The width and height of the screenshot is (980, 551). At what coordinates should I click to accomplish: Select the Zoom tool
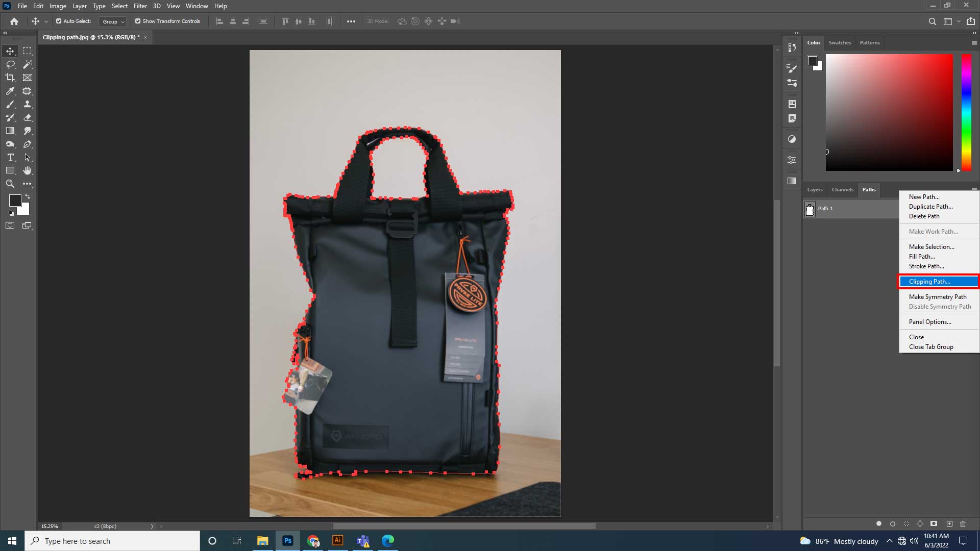(10, 184)
